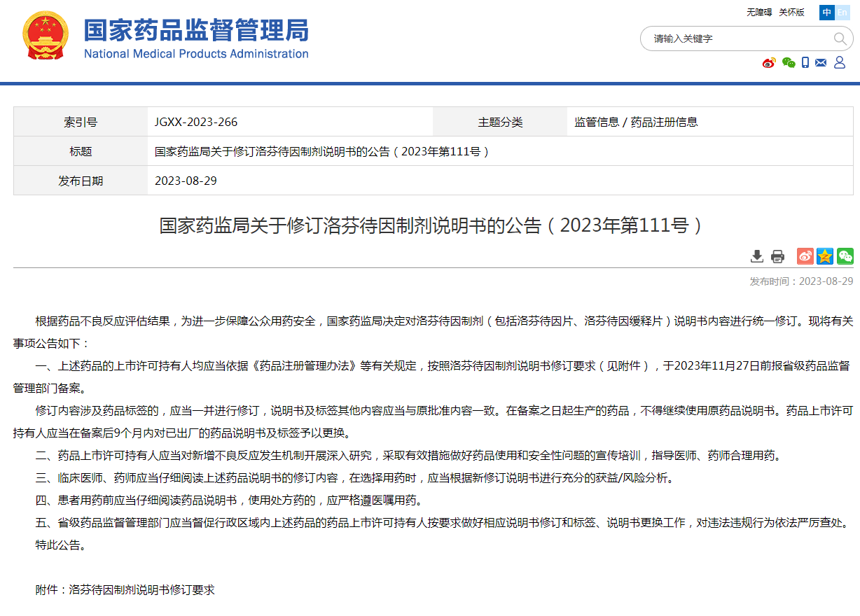
Task: Click the mobile phone icon in header
Action: [805, 63]
